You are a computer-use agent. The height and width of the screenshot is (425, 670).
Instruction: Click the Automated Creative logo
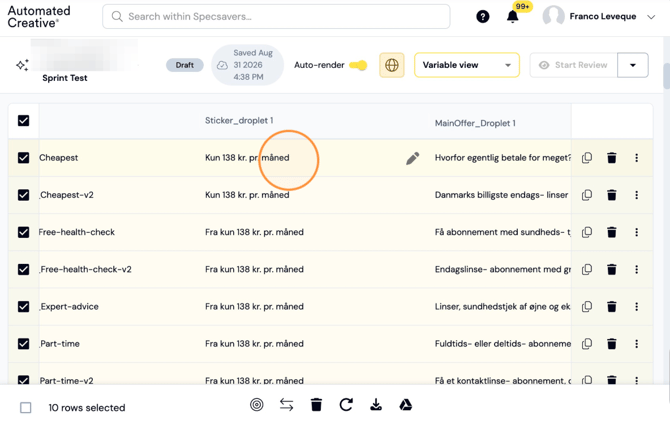click(x=39, y=17)
